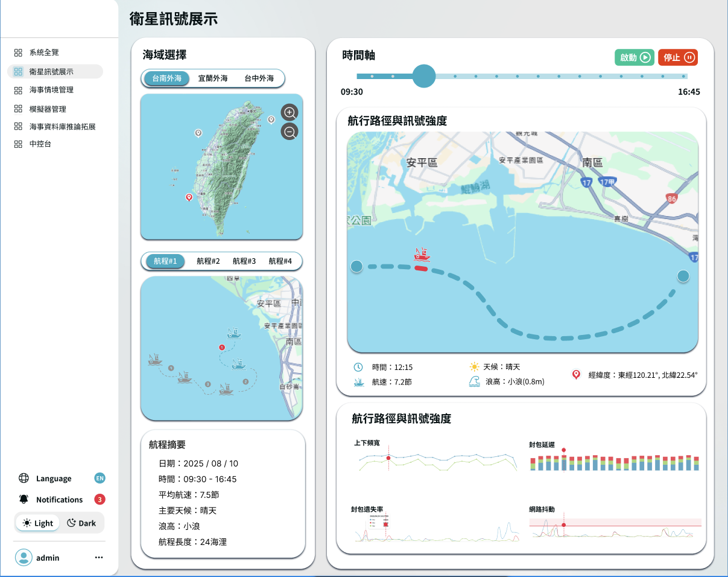
Task: Switch to Dark theme mode
Action: 81,523
